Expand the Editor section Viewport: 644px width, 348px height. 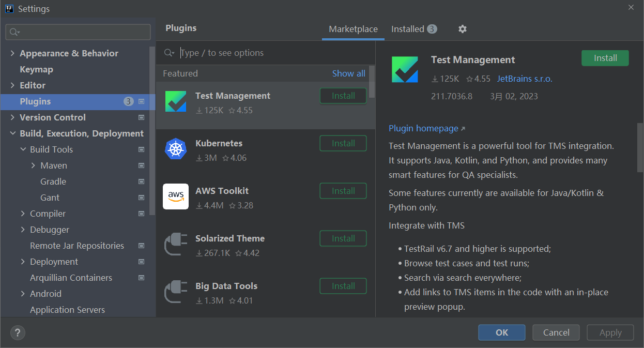point(12,85)
